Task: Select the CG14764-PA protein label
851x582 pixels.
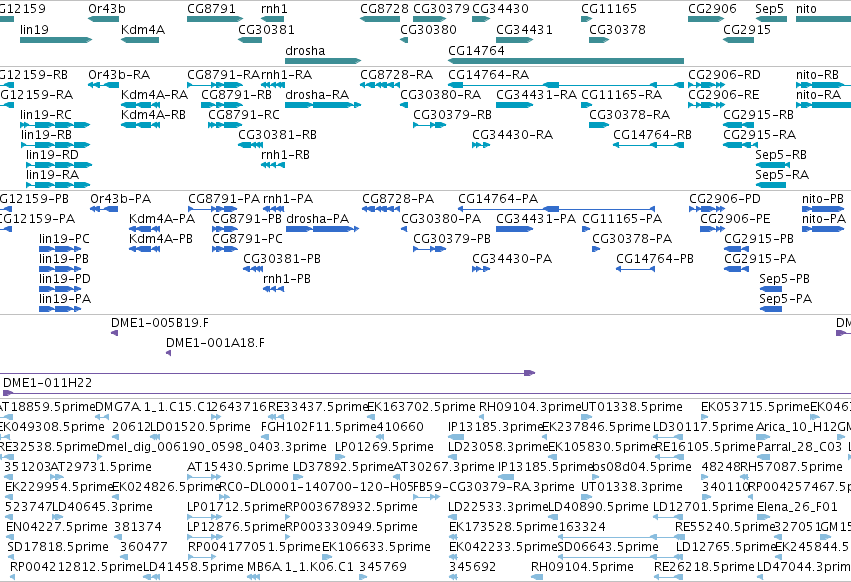Action: click(498, 199)
